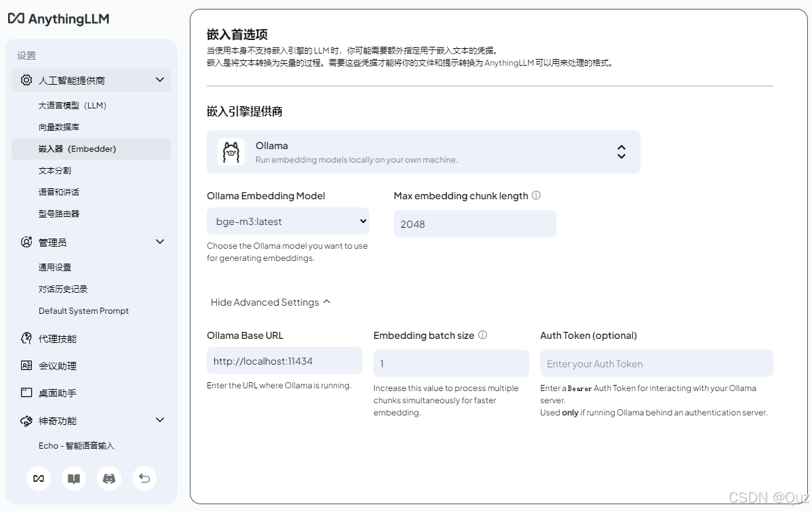Collapse the 人工智能提供商 section chevron
Image resolution: width=812 pixels, height=511 pixels.
point(160,80)
